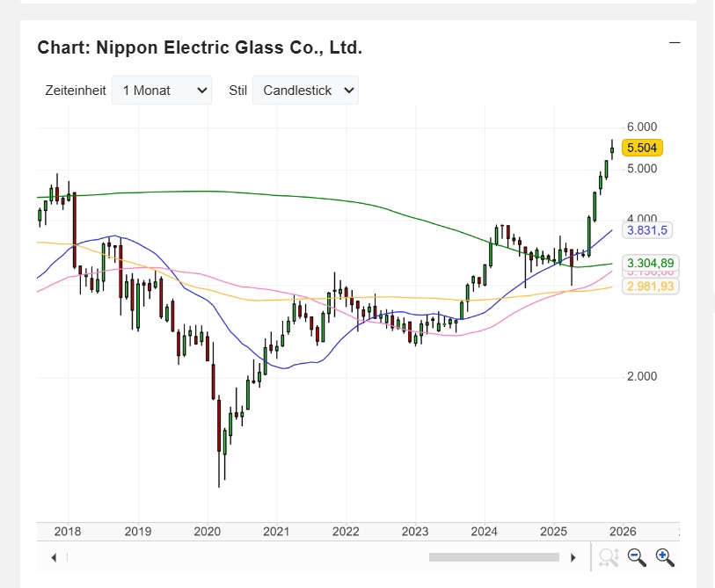
Task: Select the orange moving average label 2.981,93
Action: (652, 287)
